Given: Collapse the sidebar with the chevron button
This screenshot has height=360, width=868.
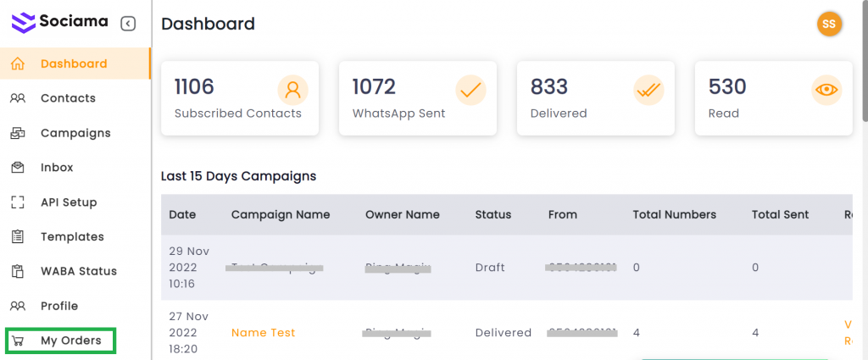Looking at the screenshot, I should point(128,24).
